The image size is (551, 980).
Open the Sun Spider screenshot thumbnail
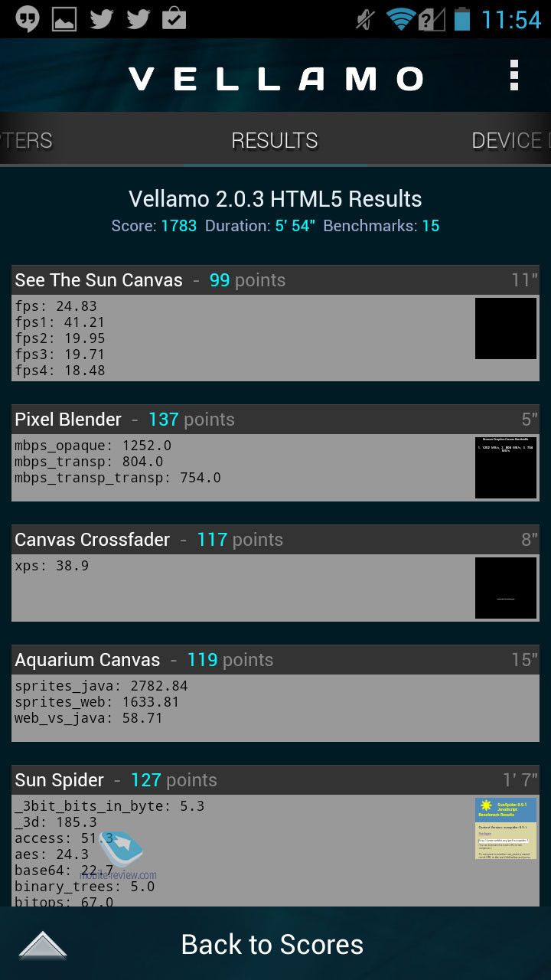coord(506,828)
